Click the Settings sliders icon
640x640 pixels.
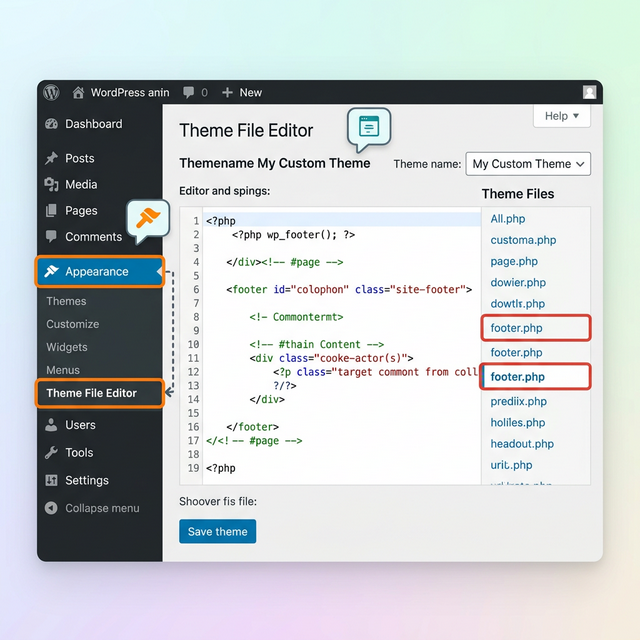tap(51, 480)
